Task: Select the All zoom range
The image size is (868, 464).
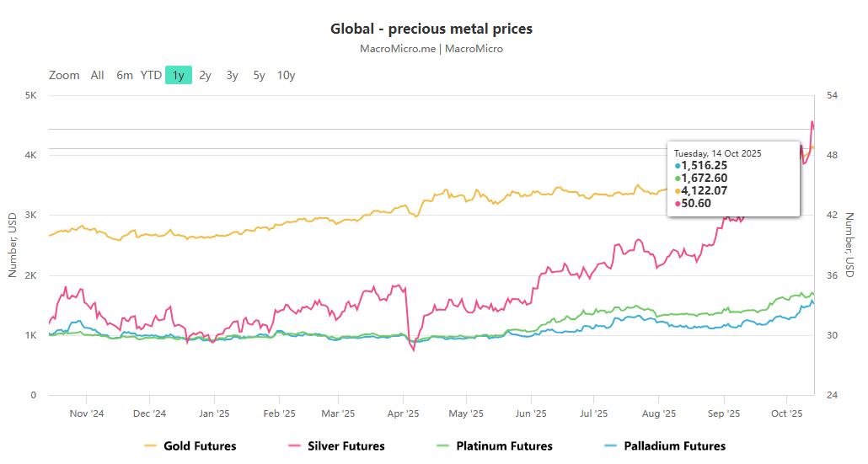Action: tap(98, 75)
